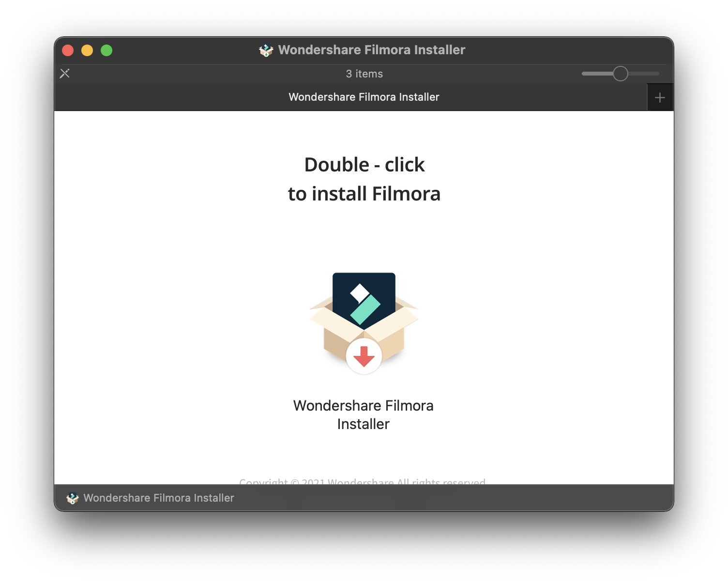Screen dimensions: 728x583
Task: Click the Filmora icon in the status bar
Action: 73,498
